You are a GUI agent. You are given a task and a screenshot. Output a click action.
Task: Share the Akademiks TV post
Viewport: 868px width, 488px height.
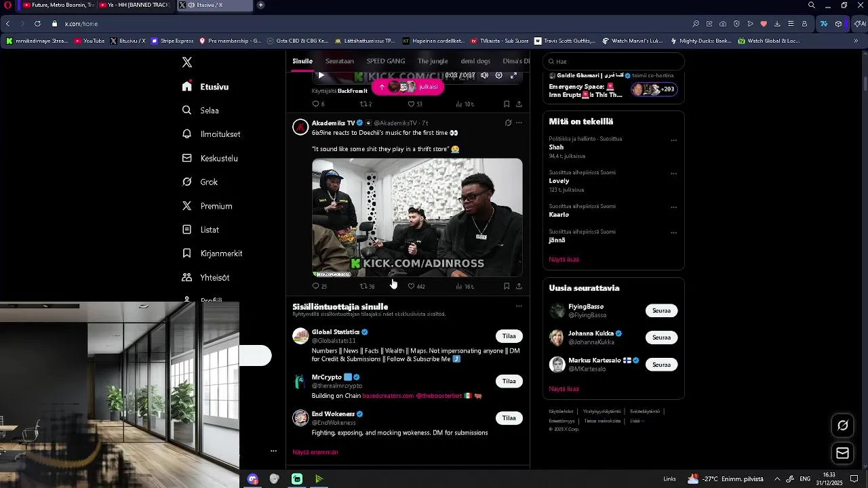click(519, 286)
